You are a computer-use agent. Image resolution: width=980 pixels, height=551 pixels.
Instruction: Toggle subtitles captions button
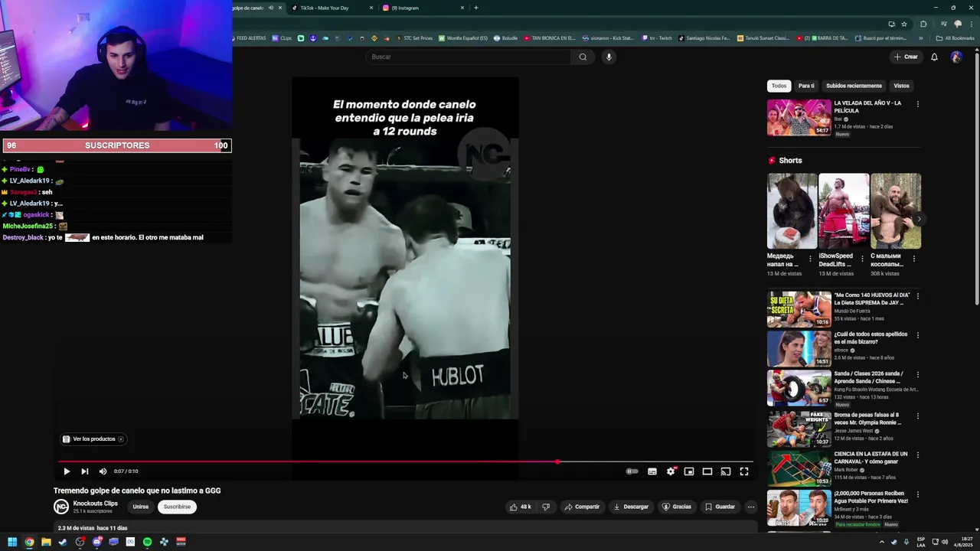click(x=652, y=471)
